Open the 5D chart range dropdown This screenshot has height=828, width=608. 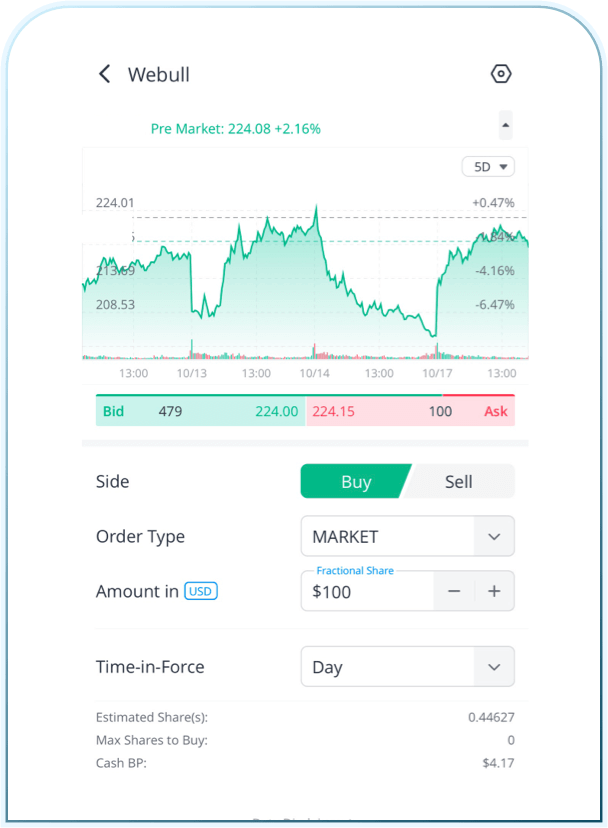coord(488,167)
